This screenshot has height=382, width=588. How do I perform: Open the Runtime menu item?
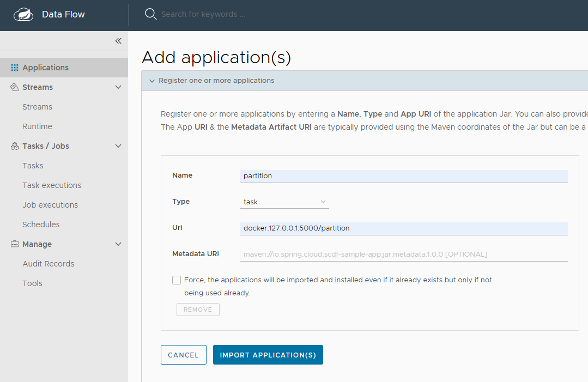point(37,126)
